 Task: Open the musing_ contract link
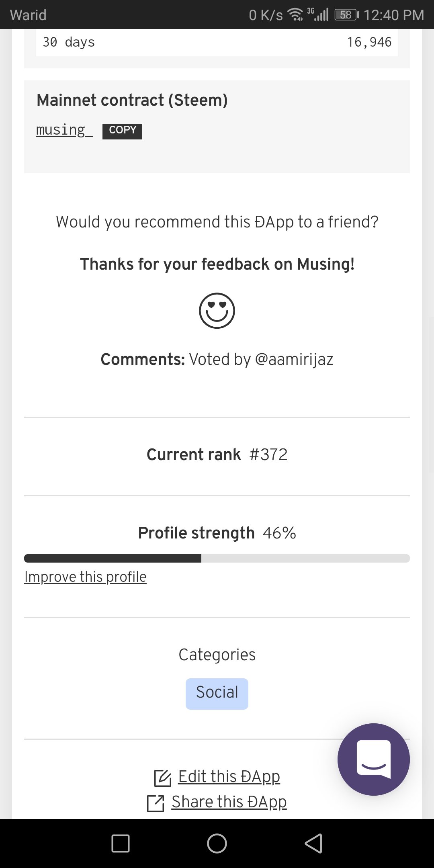click(64, 130)
